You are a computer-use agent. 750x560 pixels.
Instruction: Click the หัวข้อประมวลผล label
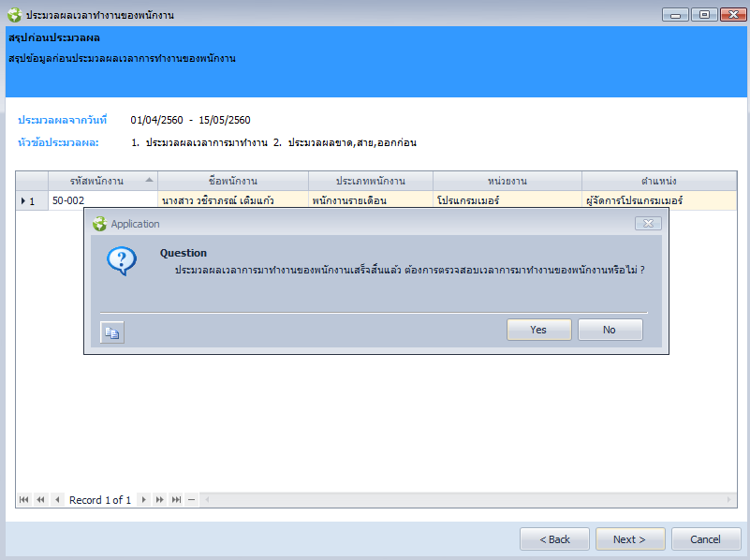(58, 142)
